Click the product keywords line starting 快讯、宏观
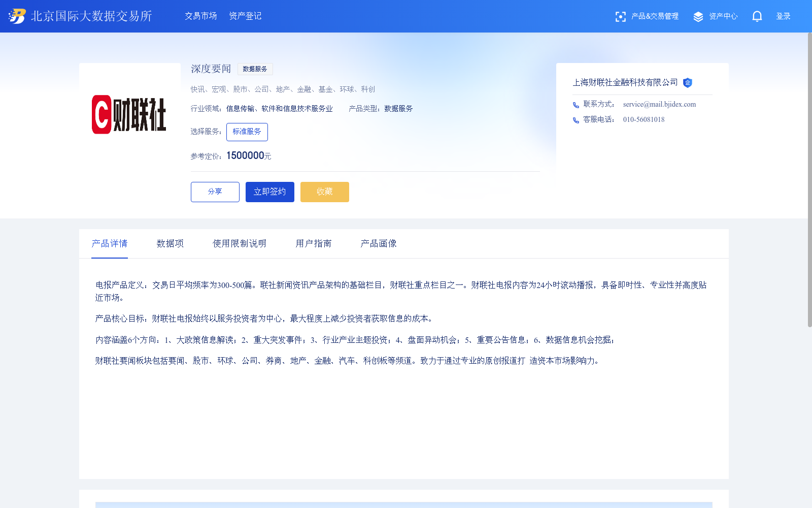Image resolution: width=812 pixels, height=508 pixels. point(283,89)
